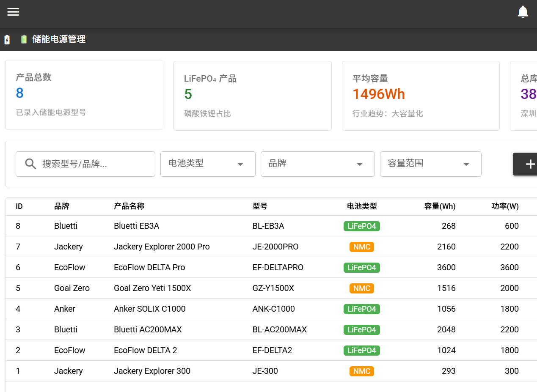Open the 容量范围 dropdown
Screen dimensions: 537x392
(431, 164)
